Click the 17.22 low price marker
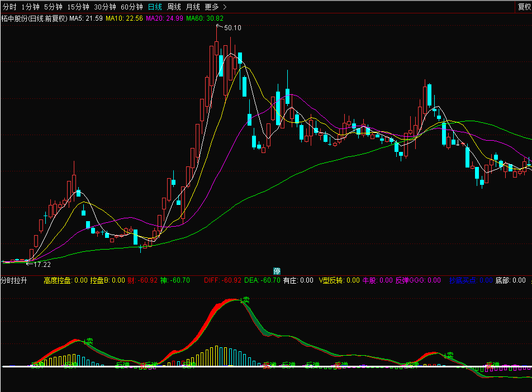532x392 pixels. (42, 265)
